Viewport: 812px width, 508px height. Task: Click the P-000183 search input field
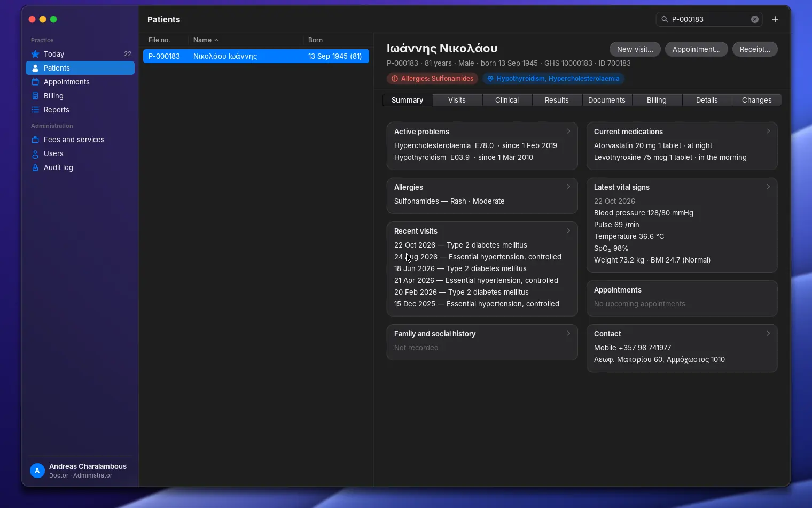(709, 19)
